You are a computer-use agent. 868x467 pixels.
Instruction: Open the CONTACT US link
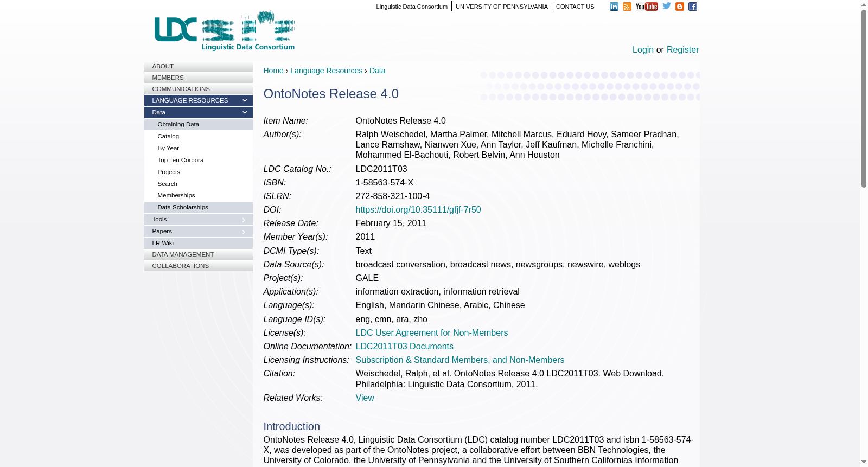575,7
